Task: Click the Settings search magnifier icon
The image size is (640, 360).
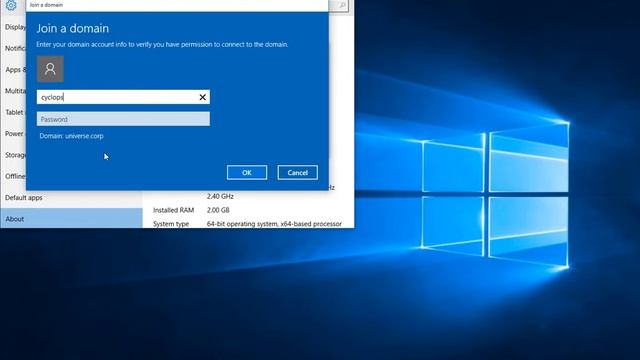Action: coord(342,5)
